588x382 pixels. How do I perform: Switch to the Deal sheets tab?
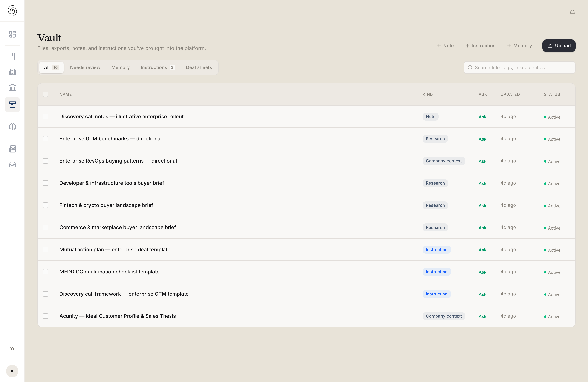[199, 67]
